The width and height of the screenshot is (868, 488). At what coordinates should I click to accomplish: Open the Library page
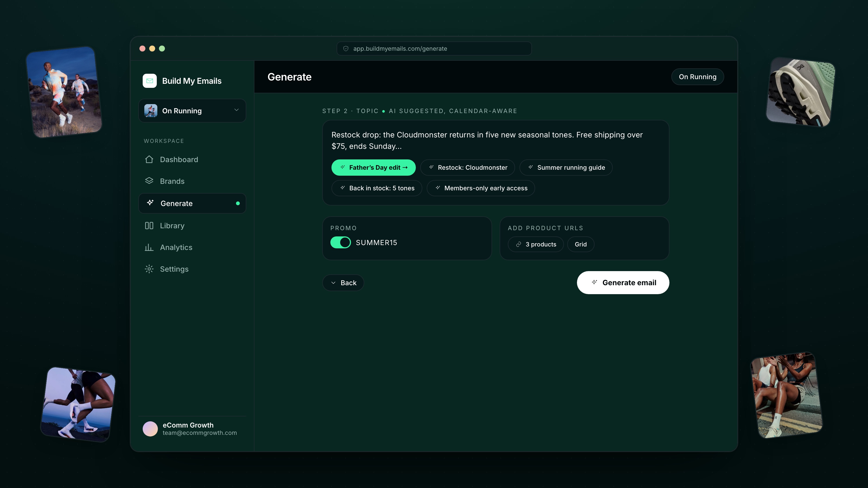tap(192, 226)
